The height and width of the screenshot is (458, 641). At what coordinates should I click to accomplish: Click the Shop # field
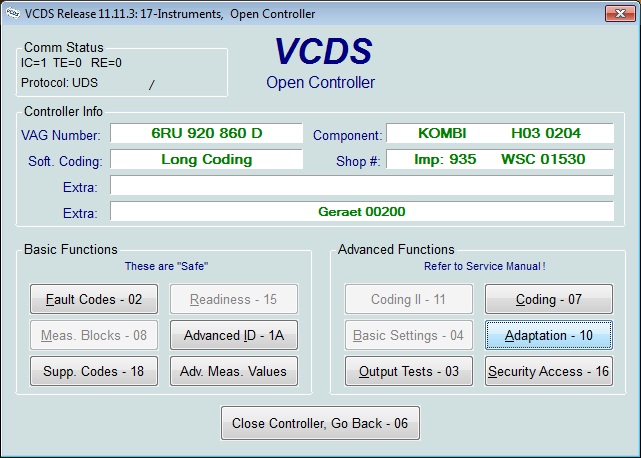pyautogui.click(x=499, y=159)
